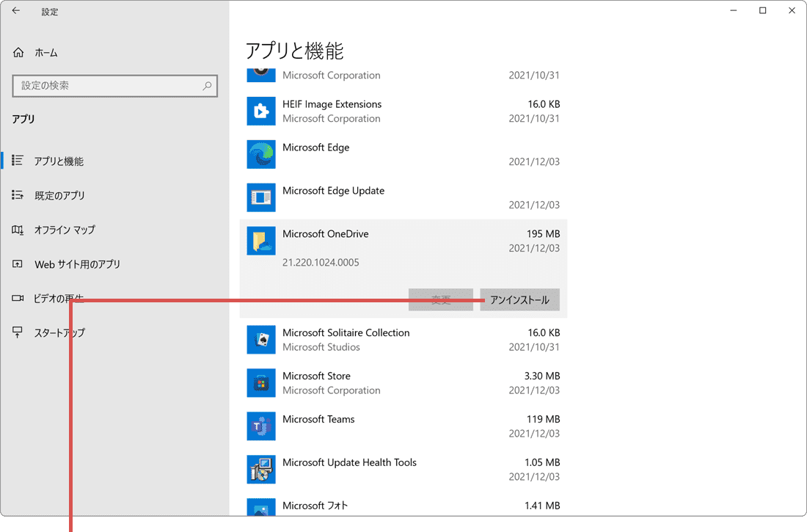
Task: Focus the 設定の検索 search field
Action: [114, 86]
